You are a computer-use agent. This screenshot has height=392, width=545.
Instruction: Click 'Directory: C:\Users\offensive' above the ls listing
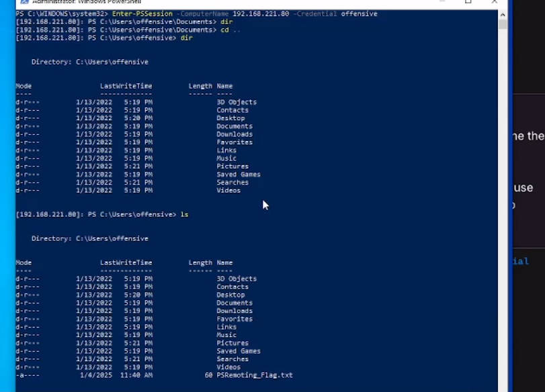pyautogui.click(x=90, y=238)
